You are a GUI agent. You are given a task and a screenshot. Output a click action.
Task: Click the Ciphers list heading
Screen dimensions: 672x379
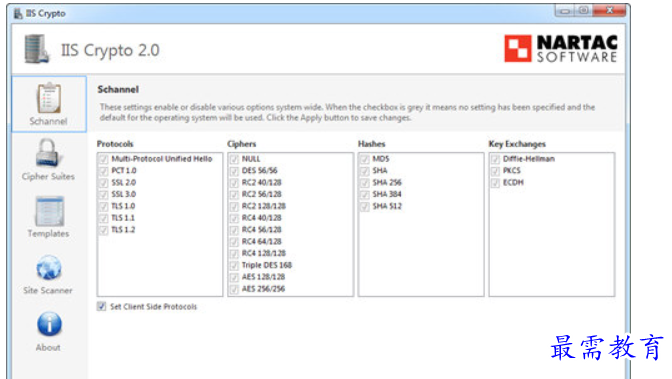pyautogui.click(x=242, y=144)
